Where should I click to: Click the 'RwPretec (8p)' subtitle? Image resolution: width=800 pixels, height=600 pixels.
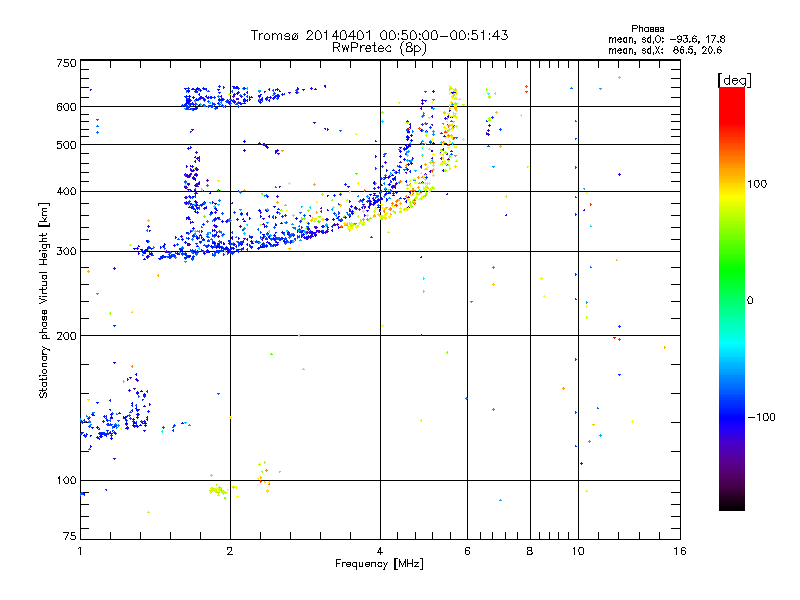(x=379, y=48)
